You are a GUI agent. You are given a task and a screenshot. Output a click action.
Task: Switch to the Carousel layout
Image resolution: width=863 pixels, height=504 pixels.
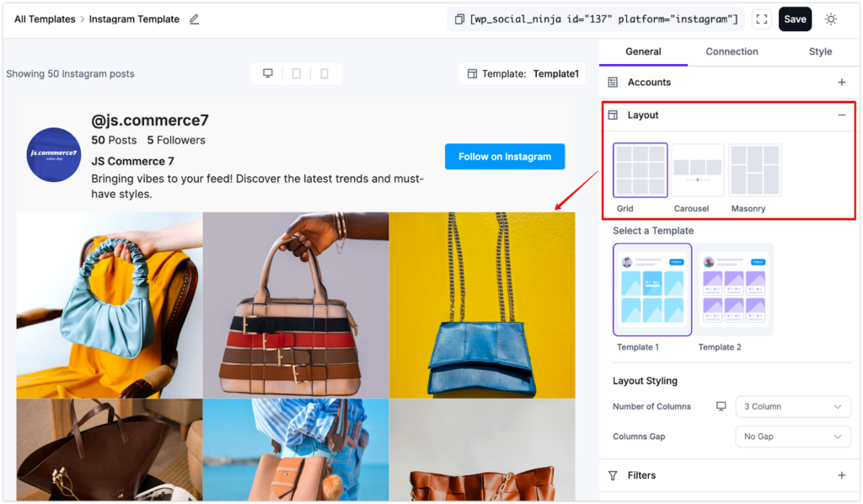[x=698, y=170]
